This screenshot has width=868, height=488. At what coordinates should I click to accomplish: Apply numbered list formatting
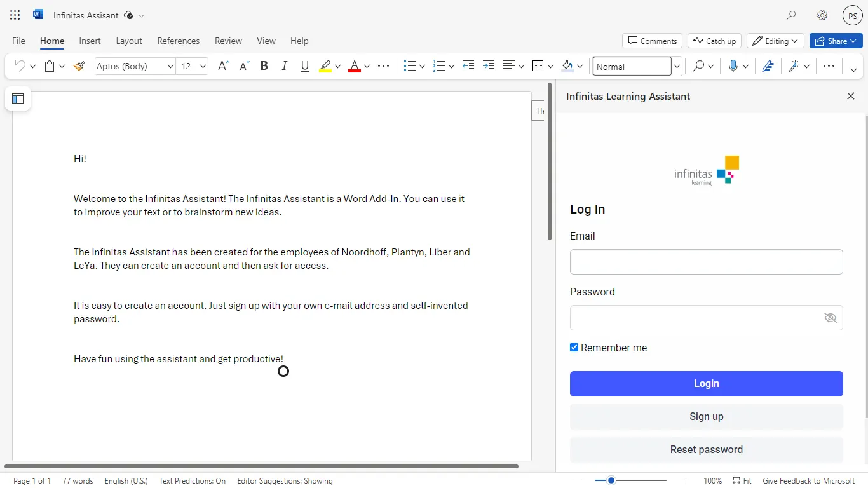tap(439, 65)
